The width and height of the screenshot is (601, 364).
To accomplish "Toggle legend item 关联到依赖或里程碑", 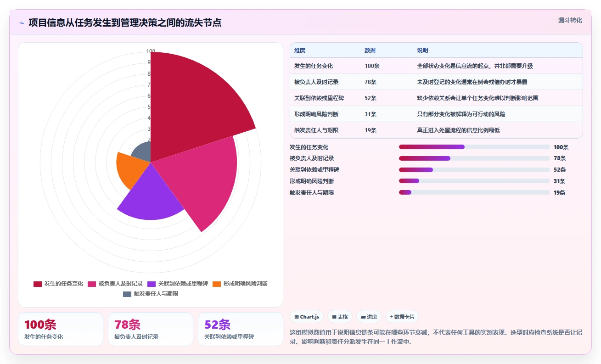I will click(x=178, y=284).
